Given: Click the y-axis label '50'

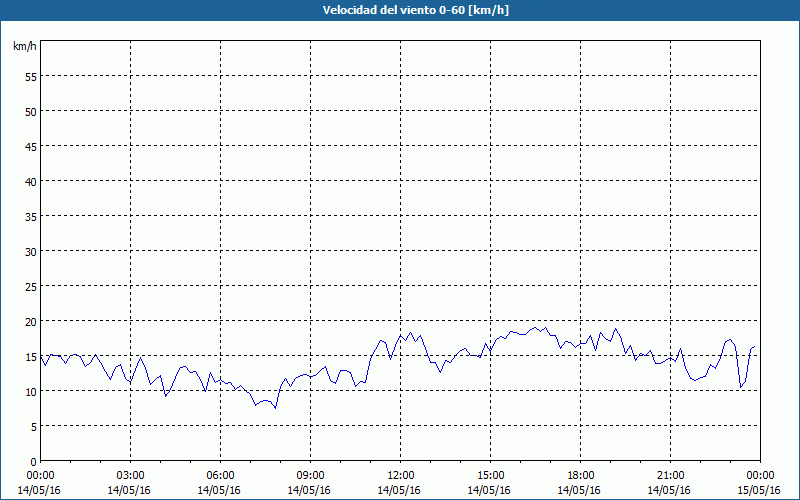Looking at the screenshot, I should pyautogui.click(x=31, y=111).
